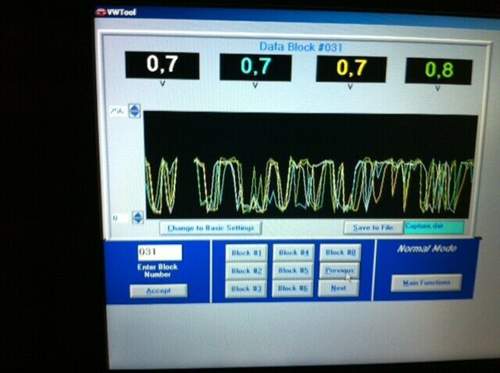Click the graph minimum scale spinner arrows
The image size is (500, 373).
coord(138,217)
